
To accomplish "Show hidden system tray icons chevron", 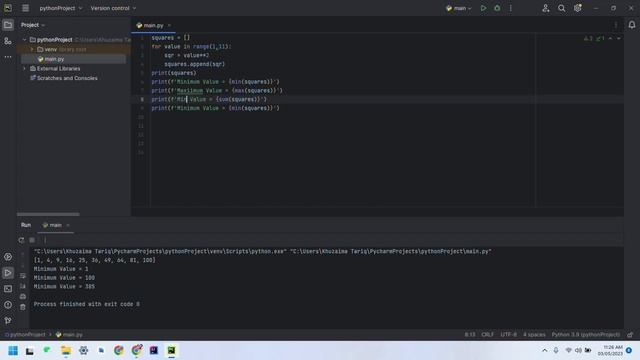I will [x=544, y=351].
